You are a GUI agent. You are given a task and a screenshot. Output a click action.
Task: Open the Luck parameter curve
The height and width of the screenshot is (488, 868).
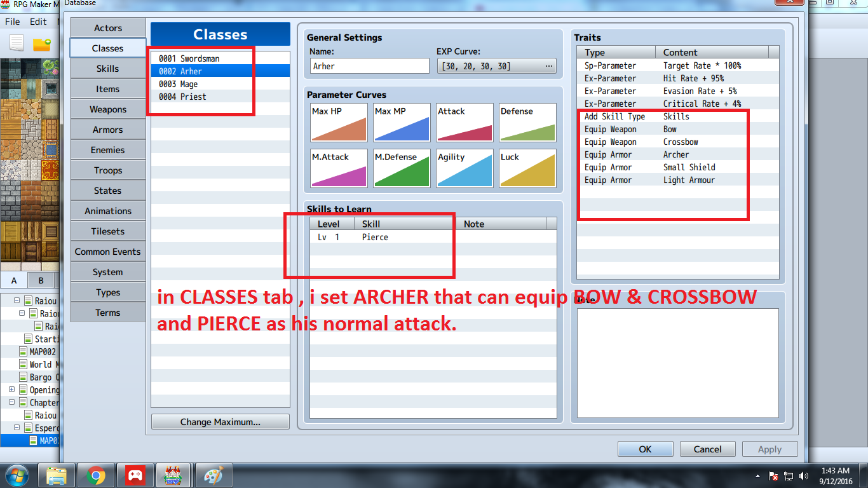pos(527,168)
